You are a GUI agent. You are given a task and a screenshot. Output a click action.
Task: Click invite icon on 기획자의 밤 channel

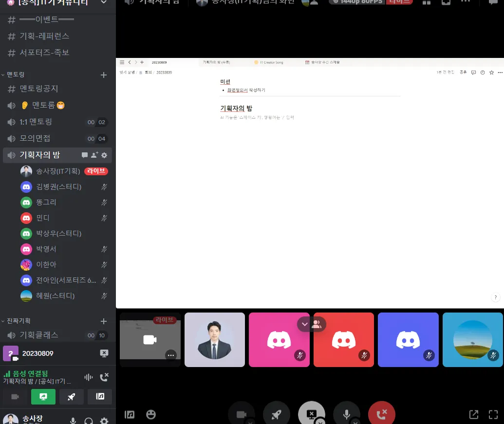[94, 155]
